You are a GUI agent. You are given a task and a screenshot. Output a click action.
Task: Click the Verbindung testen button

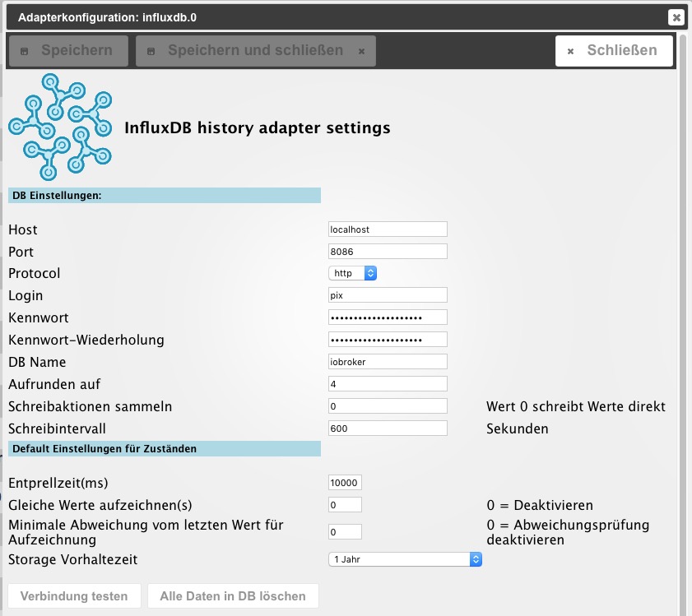point(74,596)
